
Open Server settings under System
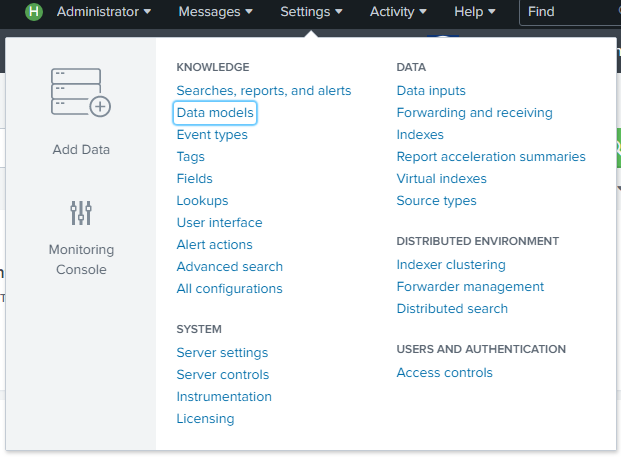[x=222, y=353]
